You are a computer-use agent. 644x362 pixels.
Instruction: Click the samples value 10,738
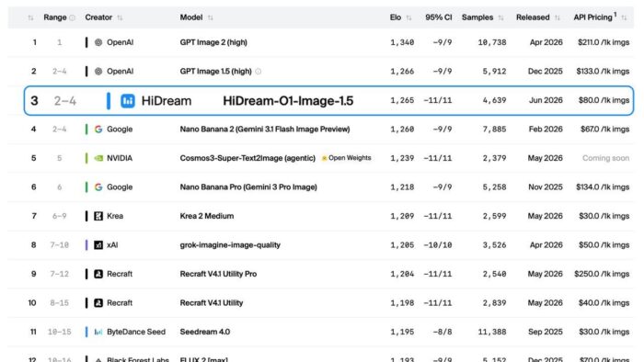(492, 42)
